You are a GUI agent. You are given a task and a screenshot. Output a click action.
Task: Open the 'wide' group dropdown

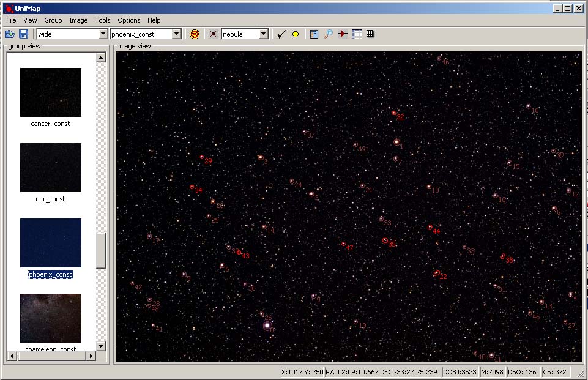pos(103,34)
